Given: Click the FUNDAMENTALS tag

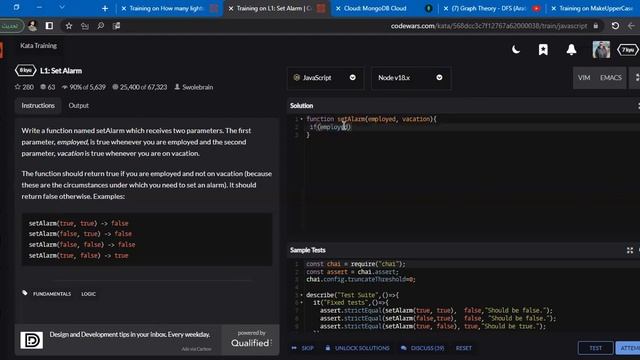Looking at the screenshot, I should (52, 294).
